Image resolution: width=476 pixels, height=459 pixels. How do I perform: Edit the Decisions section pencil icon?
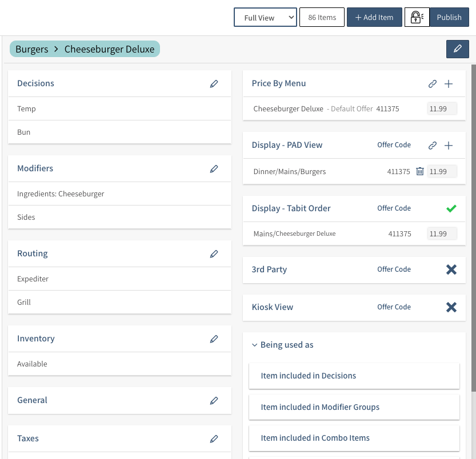point(214,84)
